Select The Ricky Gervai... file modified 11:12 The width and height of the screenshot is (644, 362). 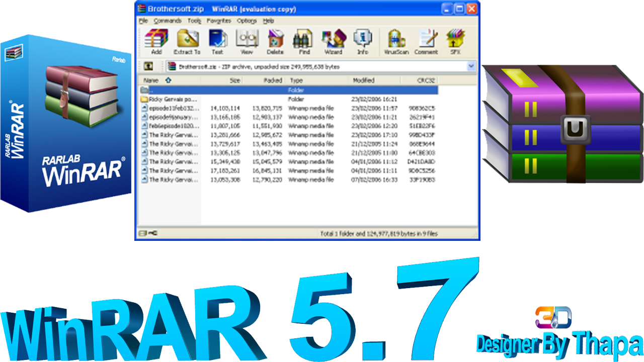[174, 161]
